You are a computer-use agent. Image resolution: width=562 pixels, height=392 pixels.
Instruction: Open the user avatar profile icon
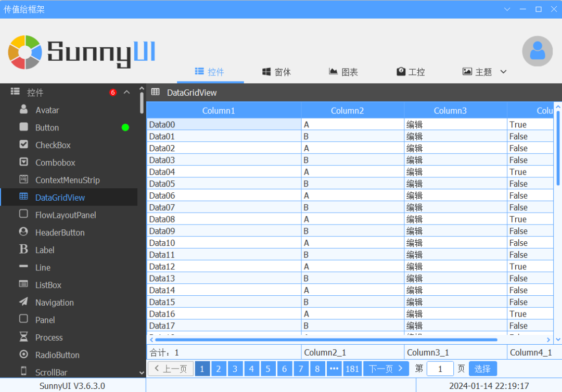coord(537,51)
